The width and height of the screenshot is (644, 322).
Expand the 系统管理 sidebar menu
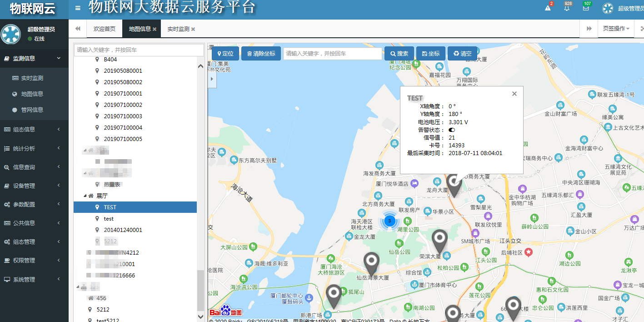point(34,279)
